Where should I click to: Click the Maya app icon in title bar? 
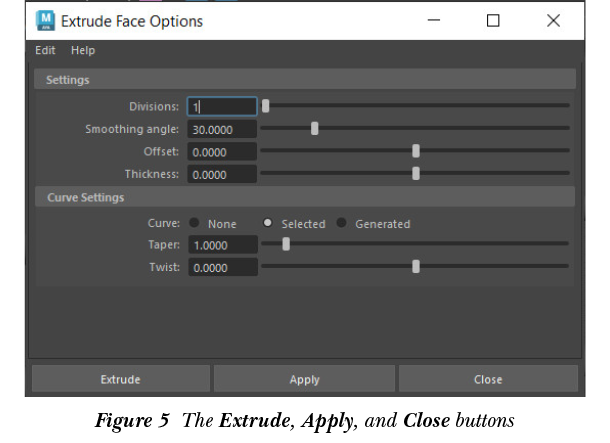46,20
